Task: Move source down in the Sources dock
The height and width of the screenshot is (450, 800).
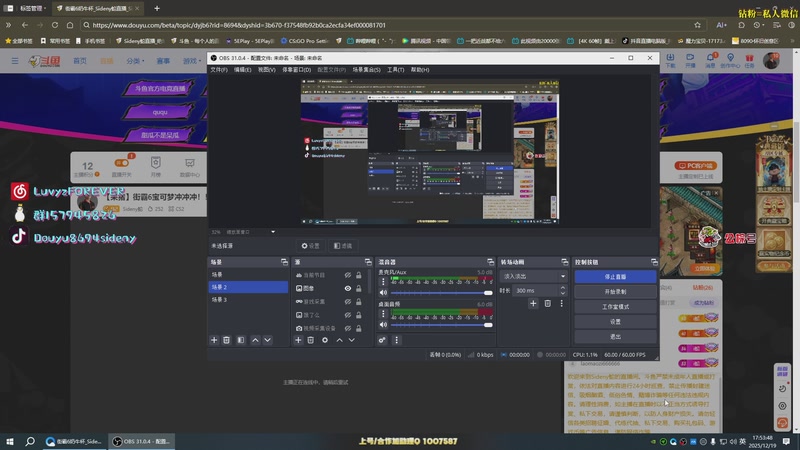Action: click(x=352, y=340)
